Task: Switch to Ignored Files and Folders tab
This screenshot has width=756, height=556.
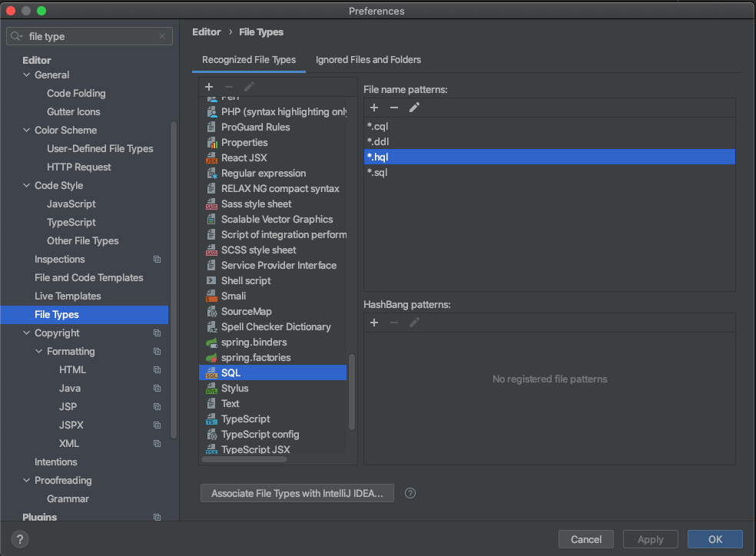Action: (x=368, y=60)
